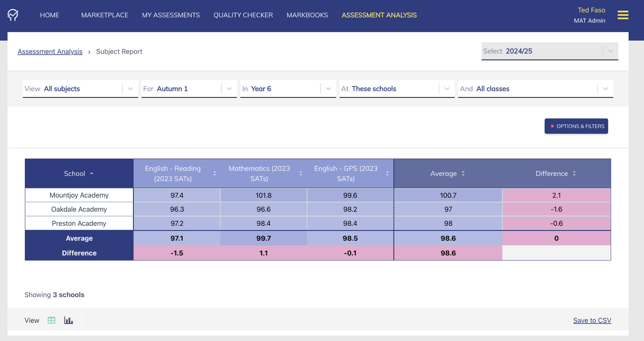Sort by the Mathematics (2023 SATs) column

(x=301, y=173)
